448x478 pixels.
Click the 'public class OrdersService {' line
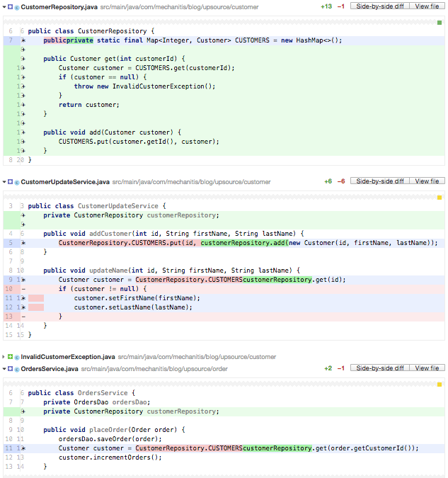(x=81, y=393)
